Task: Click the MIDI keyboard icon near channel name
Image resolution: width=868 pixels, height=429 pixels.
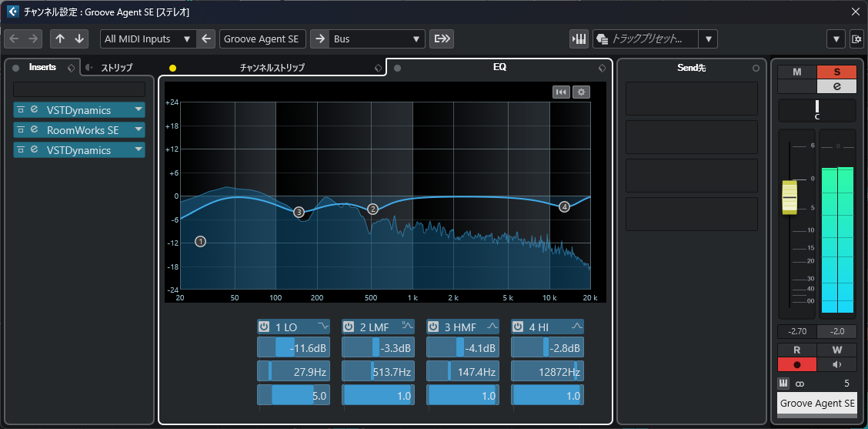Action: (x=783, y=383)
